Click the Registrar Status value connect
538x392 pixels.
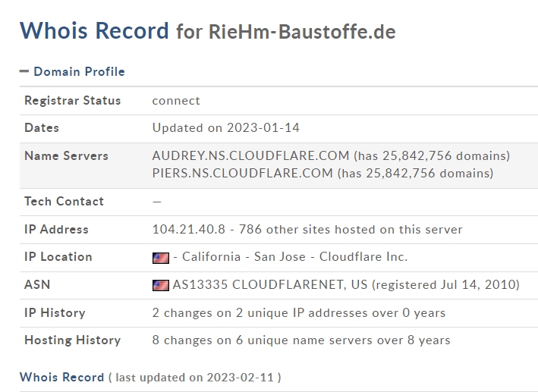(176, 101)
